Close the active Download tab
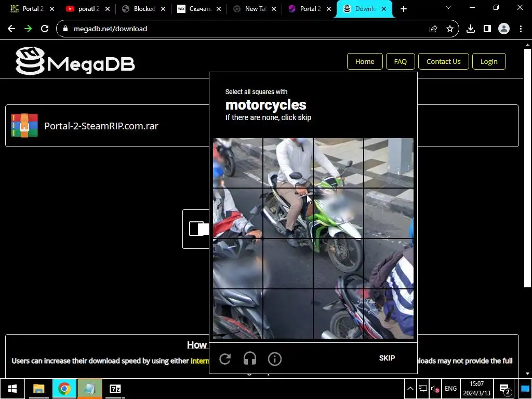532x399 pixels. coord(384,9)
